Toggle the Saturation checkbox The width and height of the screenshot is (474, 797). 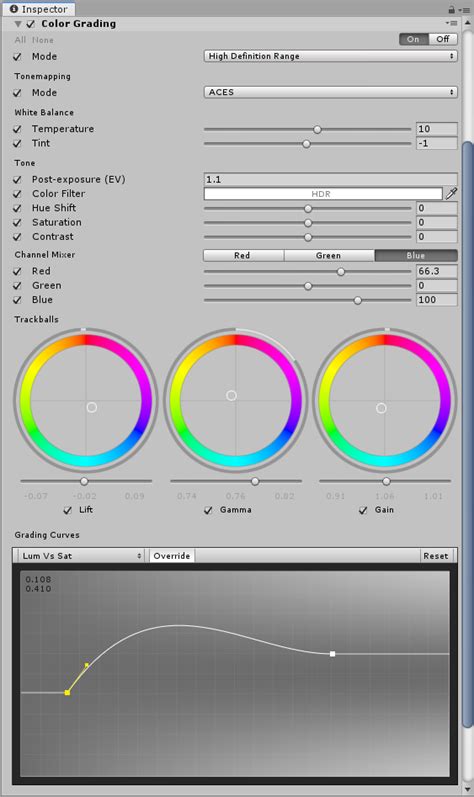pos(18,223)
